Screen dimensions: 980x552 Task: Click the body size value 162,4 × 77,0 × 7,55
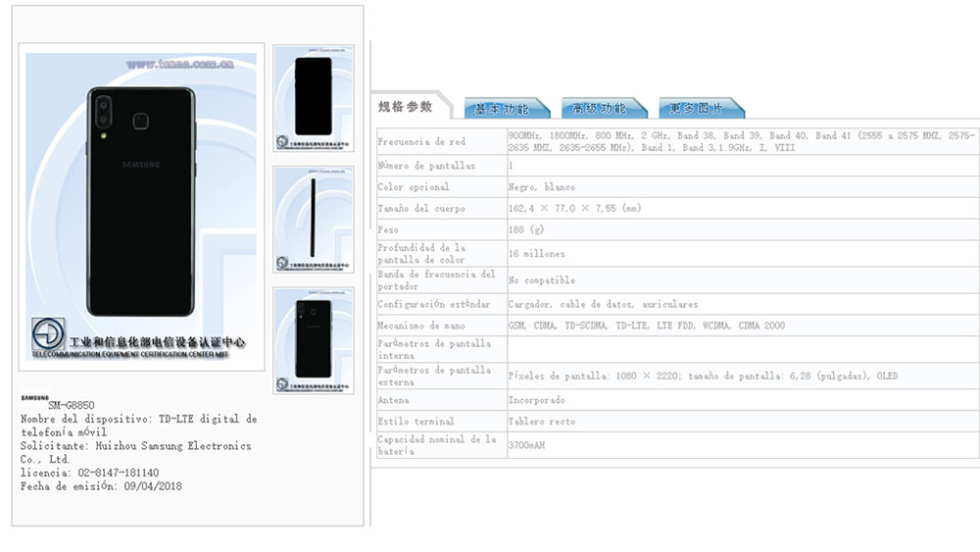point(574,208)
